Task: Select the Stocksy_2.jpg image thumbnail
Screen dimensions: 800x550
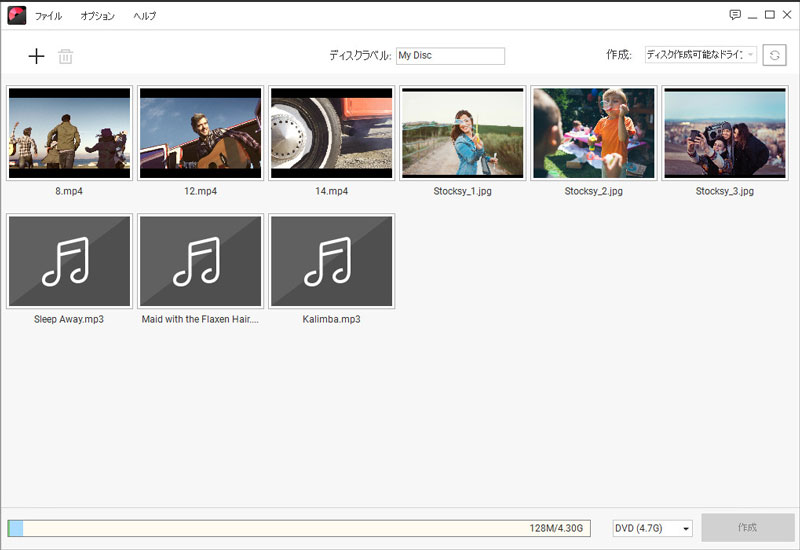Action: (x=594, y=133)
